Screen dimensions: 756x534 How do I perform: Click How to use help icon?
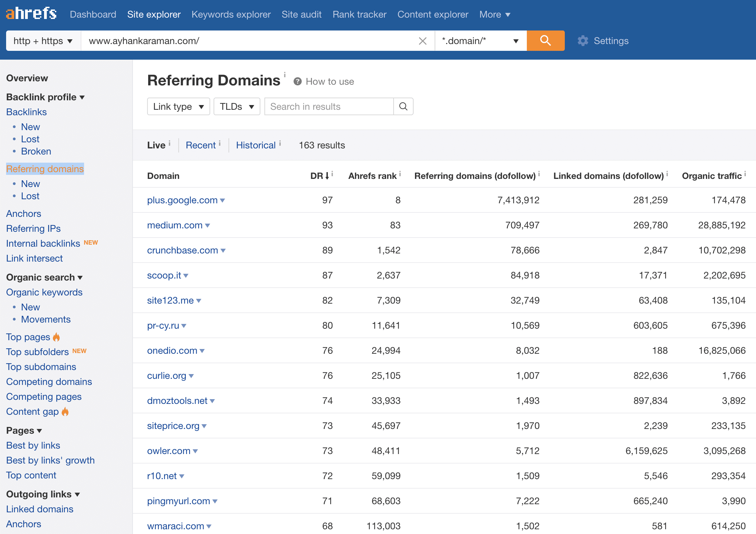[297, 82]
